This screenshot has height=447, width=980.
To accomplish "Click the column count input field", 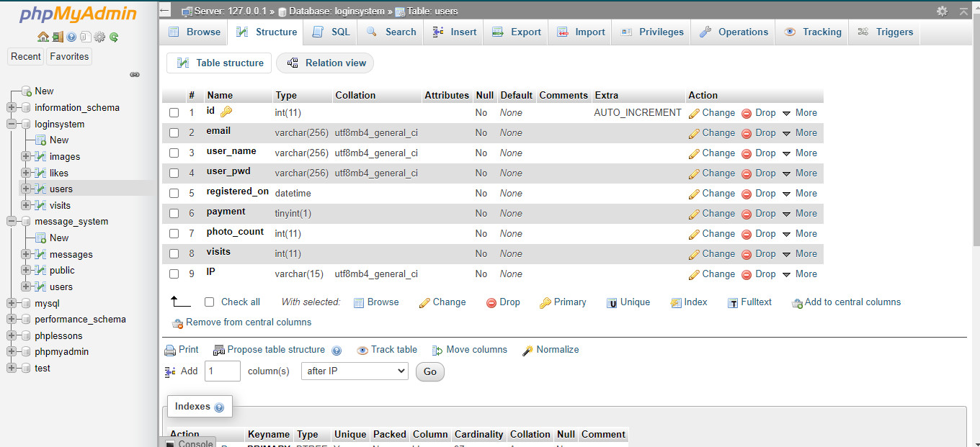I will [222, 371].
